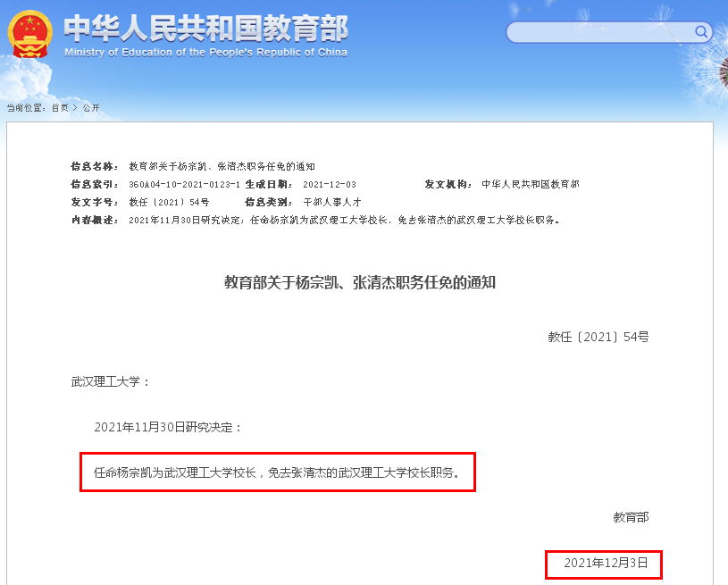Image resolution: width=728 pixels, height=585 pixels.
Task: Select the 信息索引 label
Action: tap(95, 184)
